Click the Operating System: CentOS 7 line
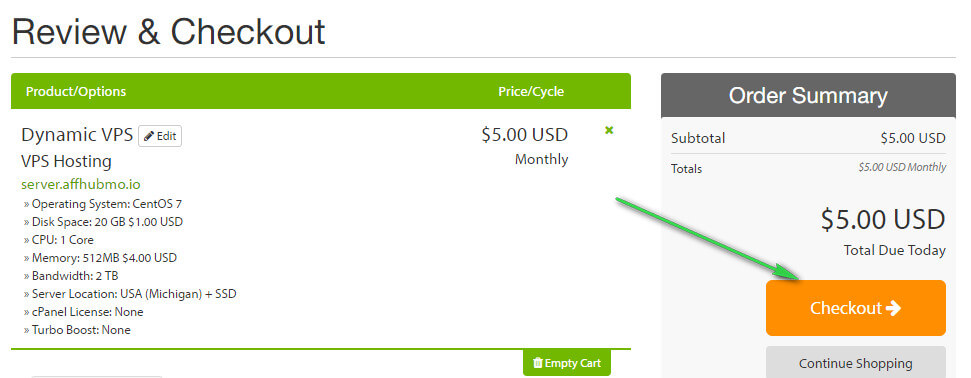 pos(103,204)
